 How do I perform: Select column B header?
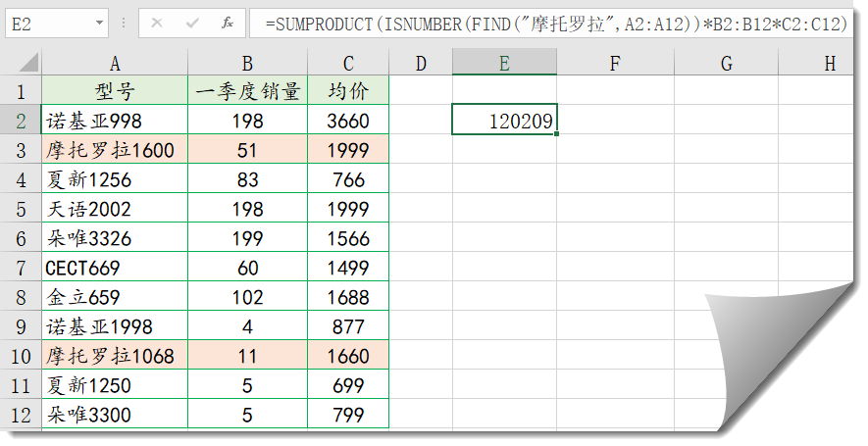pos(247,63)
